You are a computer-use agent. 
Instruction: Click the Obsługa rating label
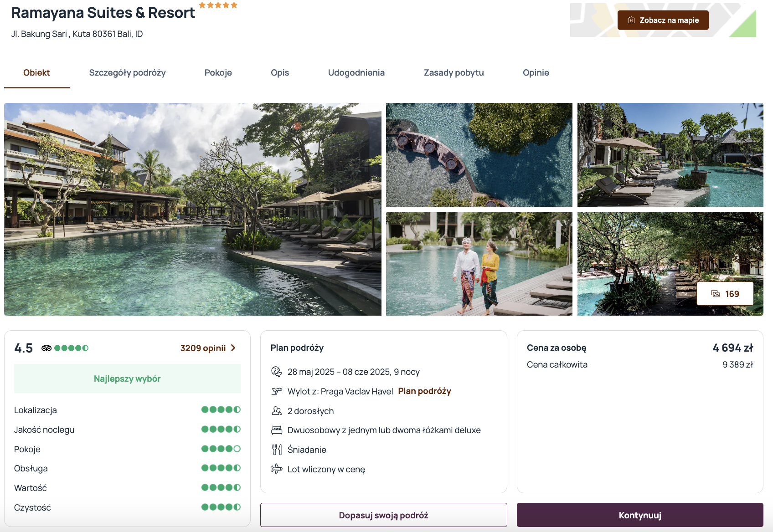(31, 468)
